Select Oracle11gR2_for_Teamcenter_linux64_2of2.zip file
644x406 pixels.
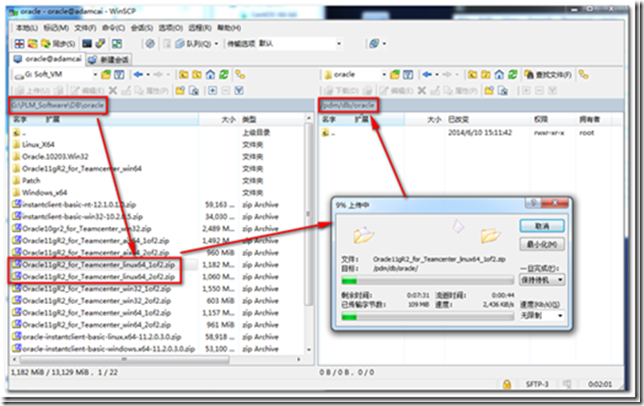click(x=99, y=277)
